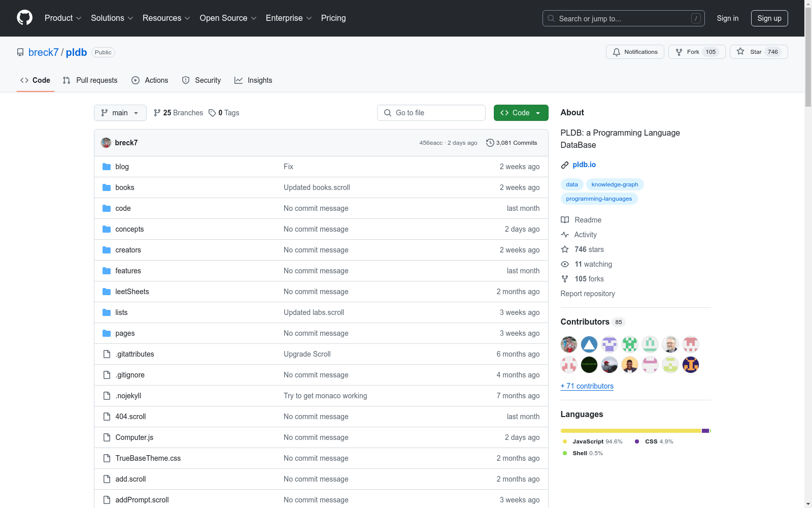Select the programming-languages topic tag
Viewport: 812px width, 508px height.
[599, 199]
